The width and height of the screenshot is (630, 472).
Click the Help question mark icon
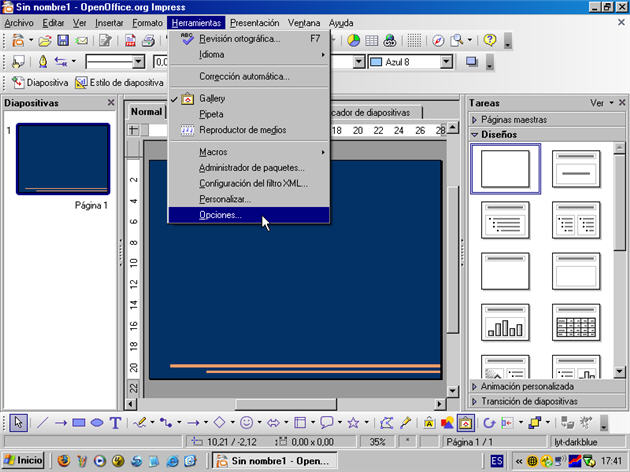point(490,41)
